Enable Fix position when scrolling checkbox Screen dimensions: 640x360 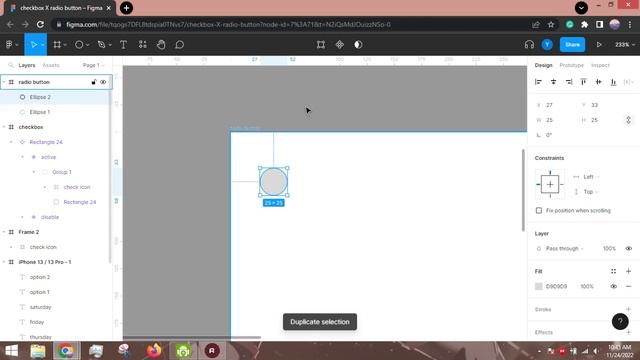[539, 211]
